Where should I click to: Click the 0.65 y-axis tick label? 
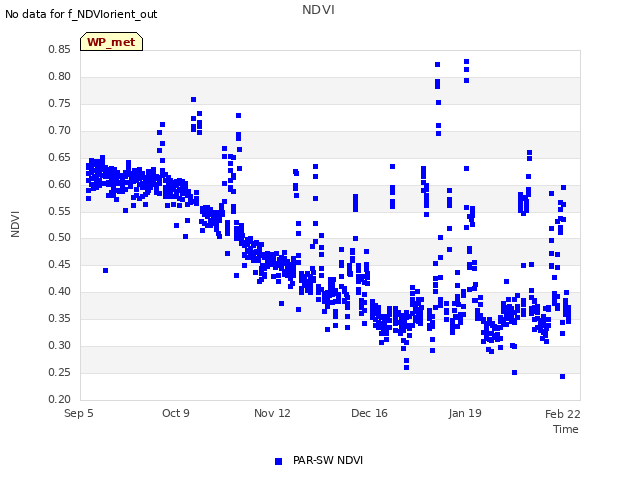[x=59, y=157]
